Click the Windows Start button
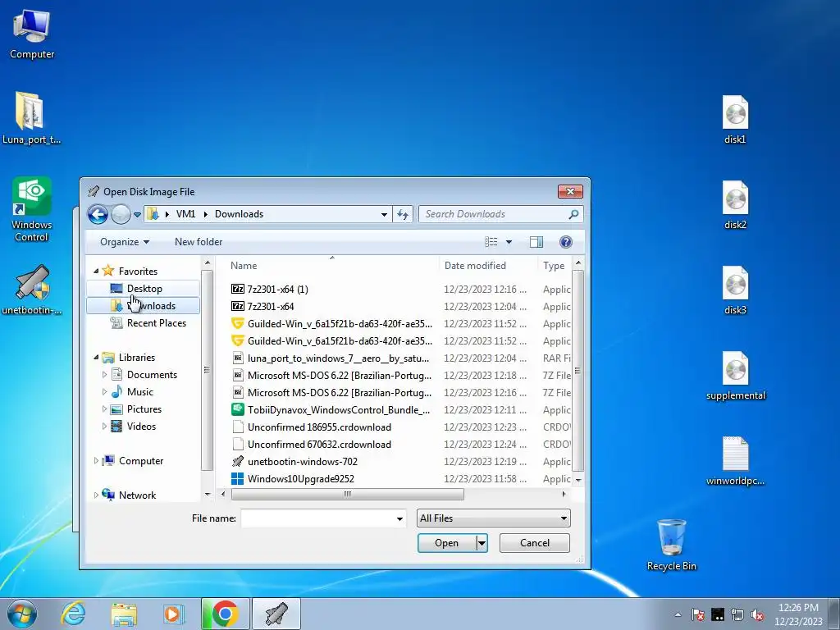The image size is (840, 630). point(21,614)
